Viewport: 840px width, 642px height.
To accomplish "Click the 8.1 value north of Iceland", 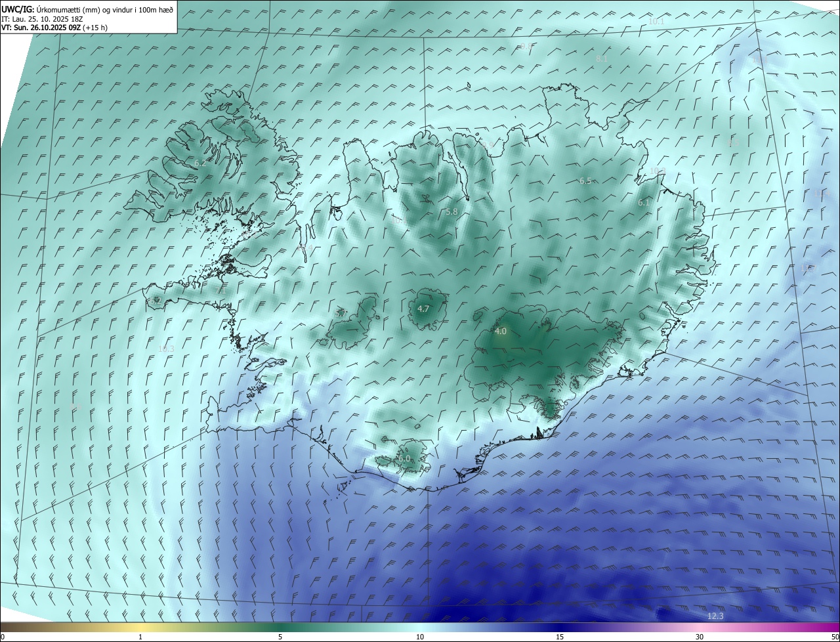I will pos(602,59).
